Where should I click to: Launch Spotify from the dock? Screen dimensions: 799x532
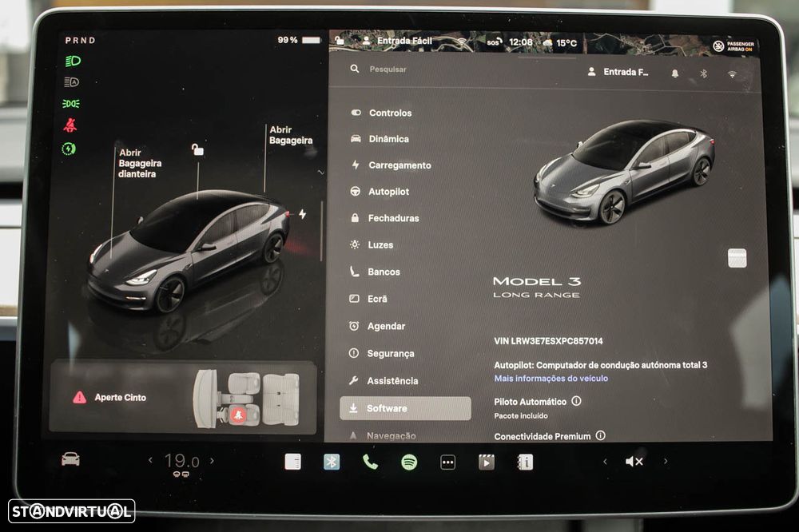click(409, 463)
